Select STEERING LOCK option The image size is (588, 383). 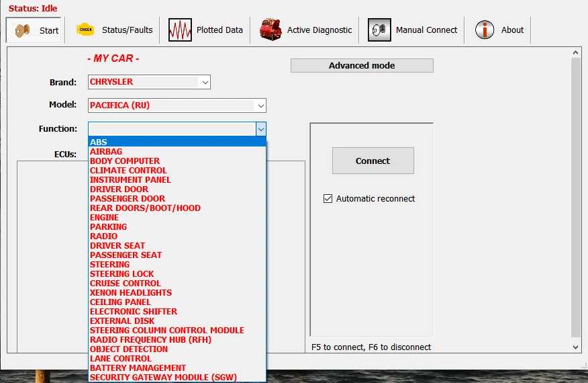pos(177,273)
